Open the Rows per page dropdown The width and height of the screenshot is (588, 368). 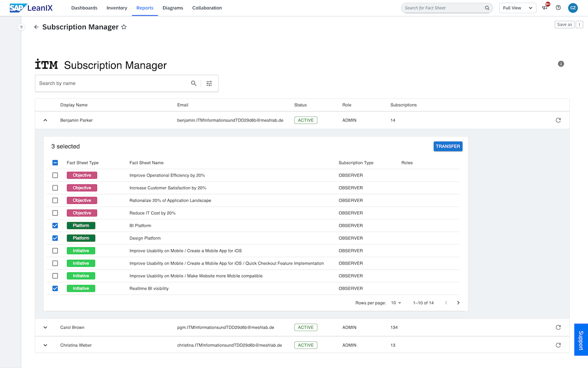click(x=396, y=303)
